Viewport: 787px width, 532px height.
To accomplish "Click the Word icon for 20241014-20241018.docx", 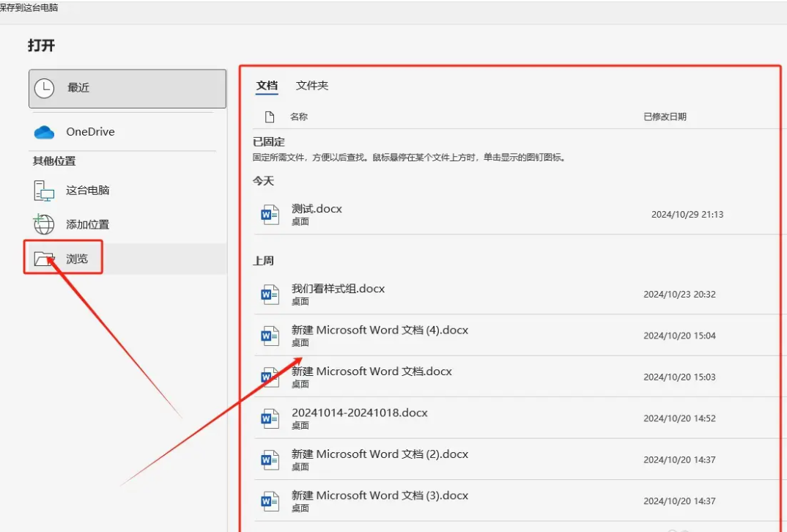I will (x=270, y=418).
